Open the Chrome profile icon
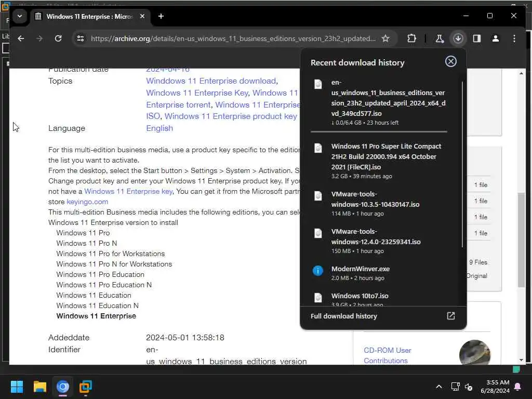532x399 pixels. (x=495, y=38)
